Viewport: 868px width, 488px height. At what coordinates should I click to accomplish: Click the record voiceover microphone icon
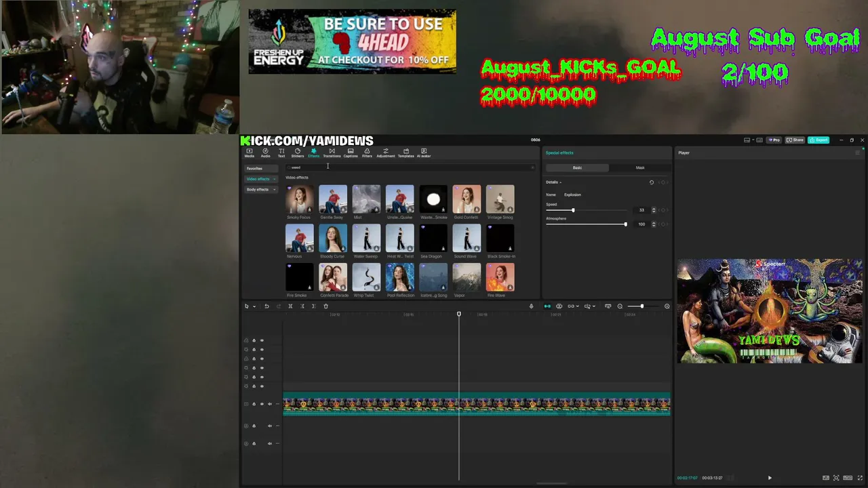tap(531, 306)
